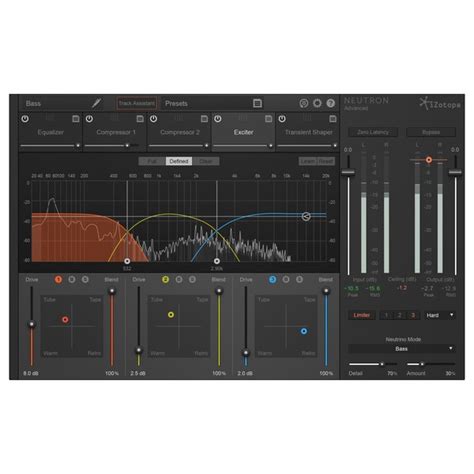Click the band 3 Drive slider handle

click(246, 352)
